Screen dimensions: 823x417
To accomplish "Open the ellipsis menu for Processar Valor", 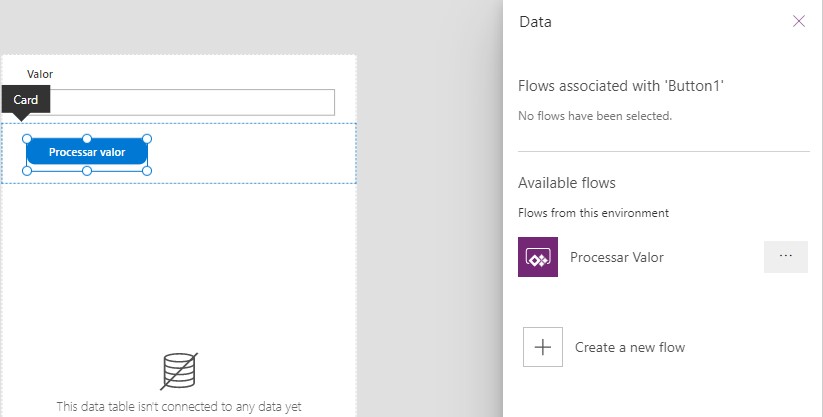I will [785, 257].
